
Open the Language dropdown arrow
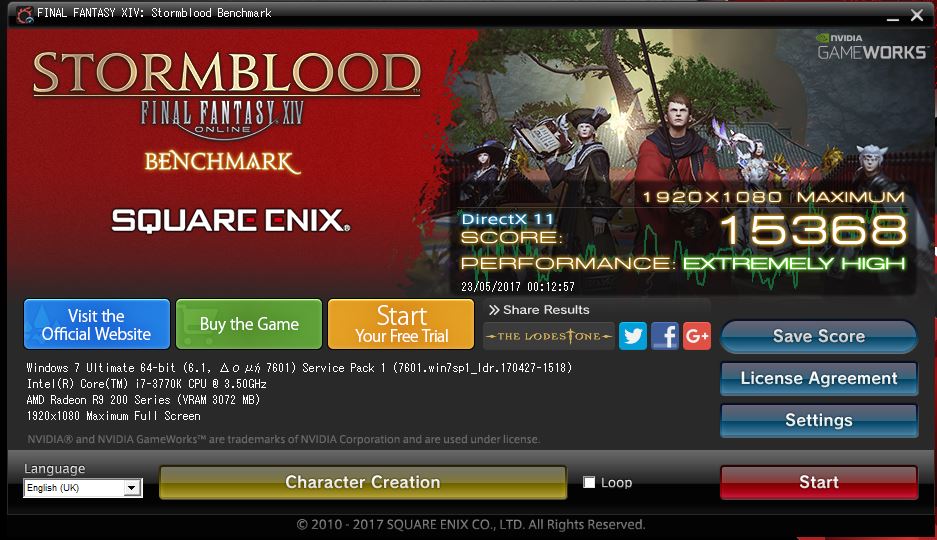[x=132, y=488]
